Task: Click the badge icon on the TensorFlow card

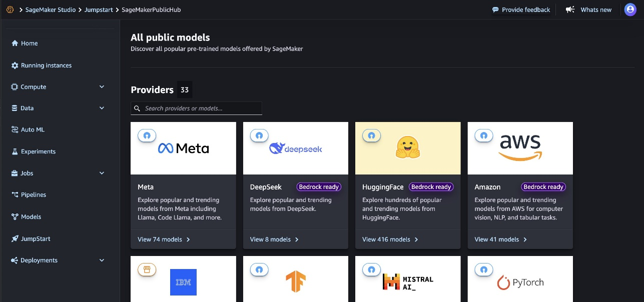Action: (x=259, y=269)
